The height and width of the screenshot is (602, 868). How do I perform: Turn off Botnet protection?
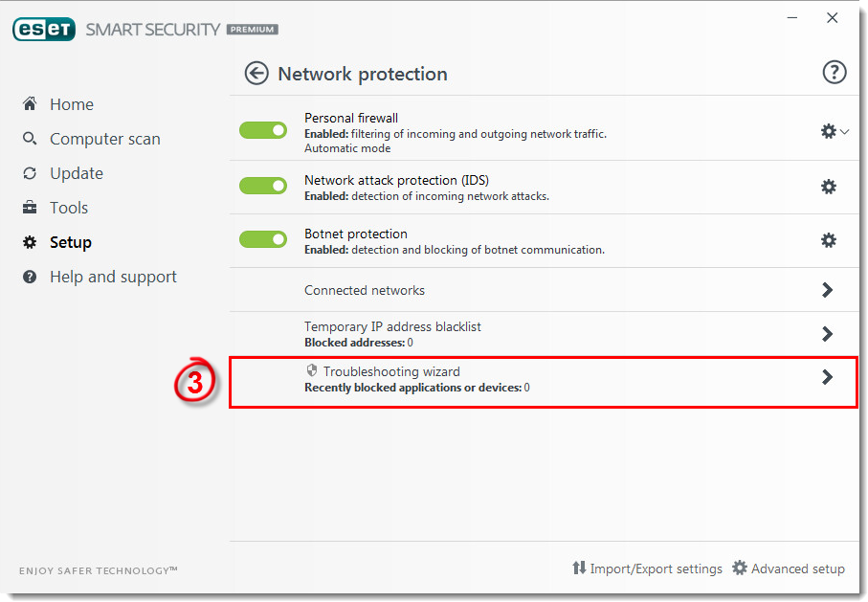coord(263,239)
